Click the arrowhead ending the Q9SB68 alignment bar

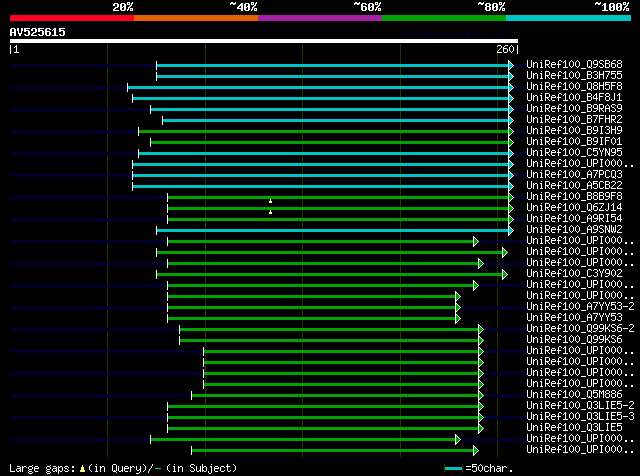click(x=511, y=65)
